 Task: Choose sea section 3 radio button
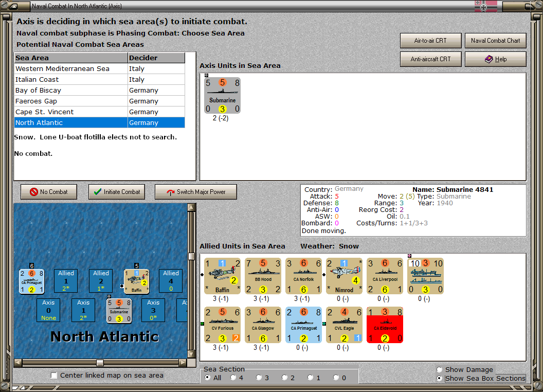point(259,378)
